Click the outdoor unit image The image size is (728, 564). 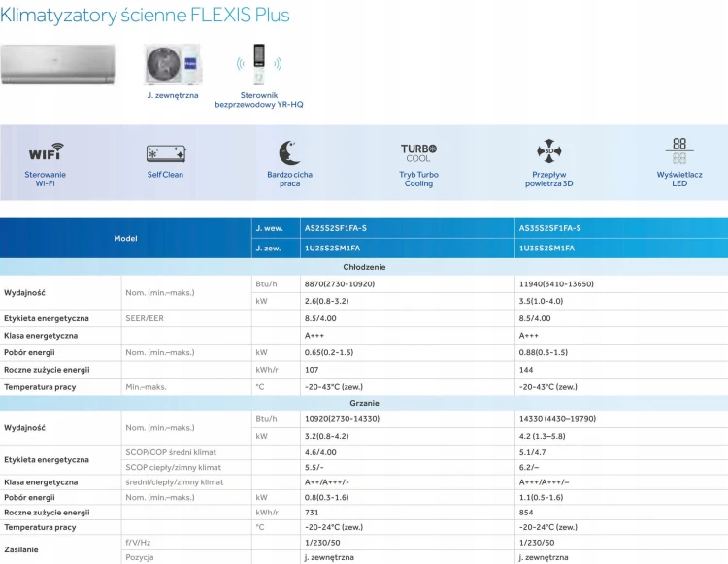click(173, 64)
